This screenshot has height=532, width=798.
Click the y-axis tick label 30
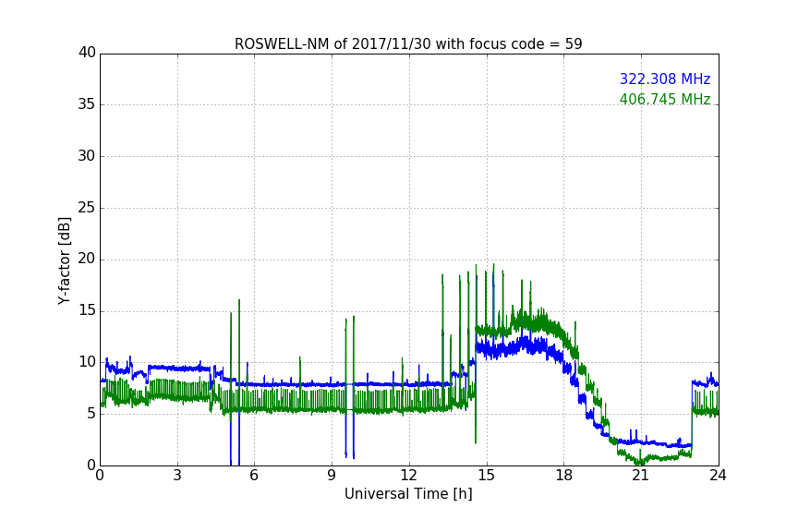(x=87, y=156)
